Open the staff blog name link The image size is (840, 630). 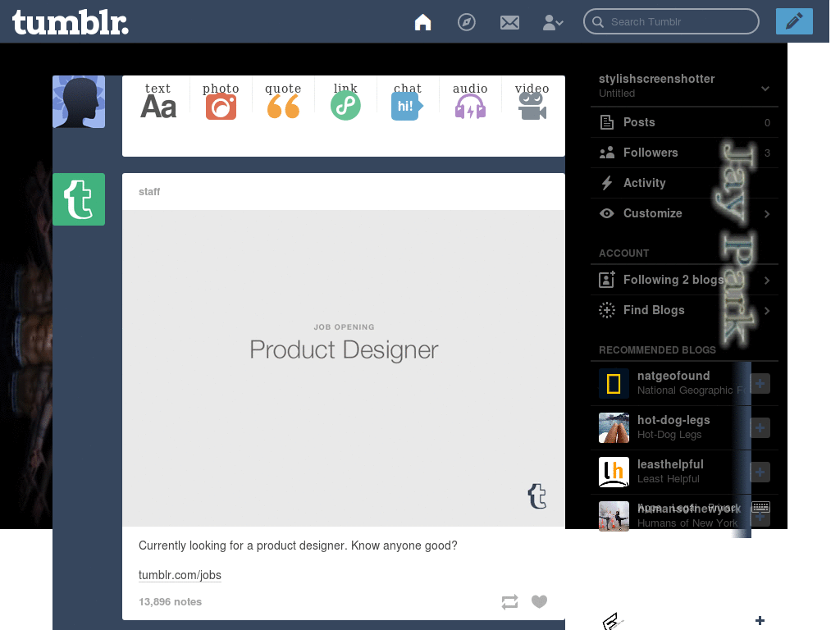tap(149, 192)
